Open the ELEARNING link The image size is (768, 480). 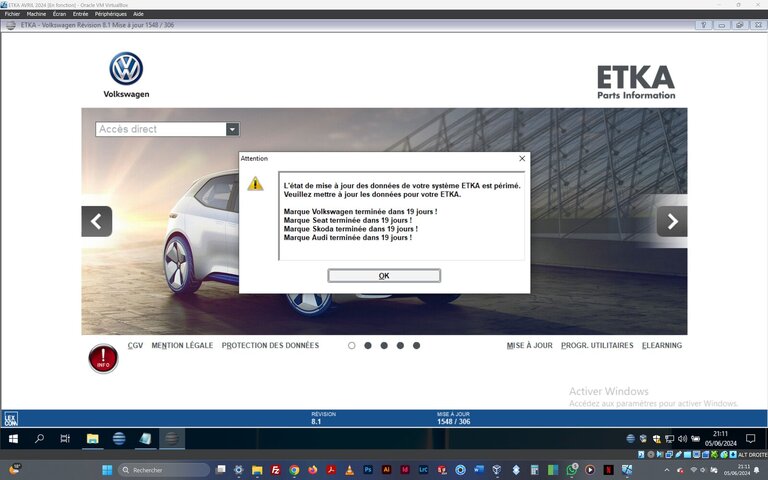[662, 345]
